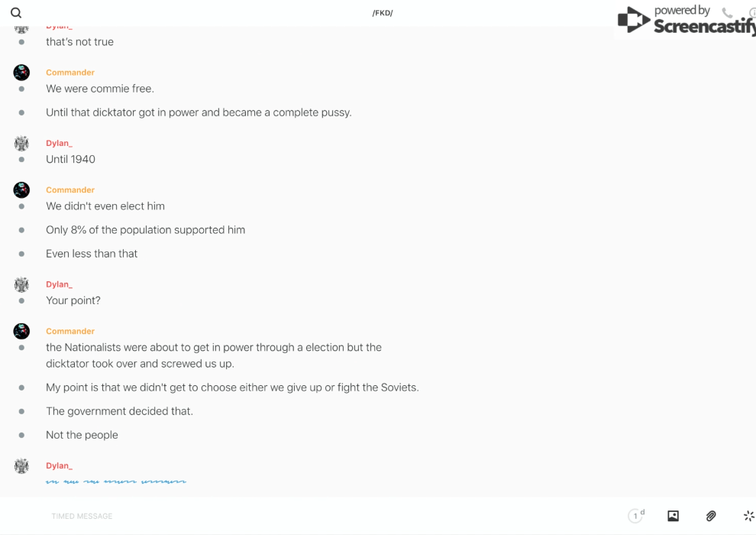Open the /FKD/ conversation title
The width and height of the screenshot is (756, 535).
[383, 13]
